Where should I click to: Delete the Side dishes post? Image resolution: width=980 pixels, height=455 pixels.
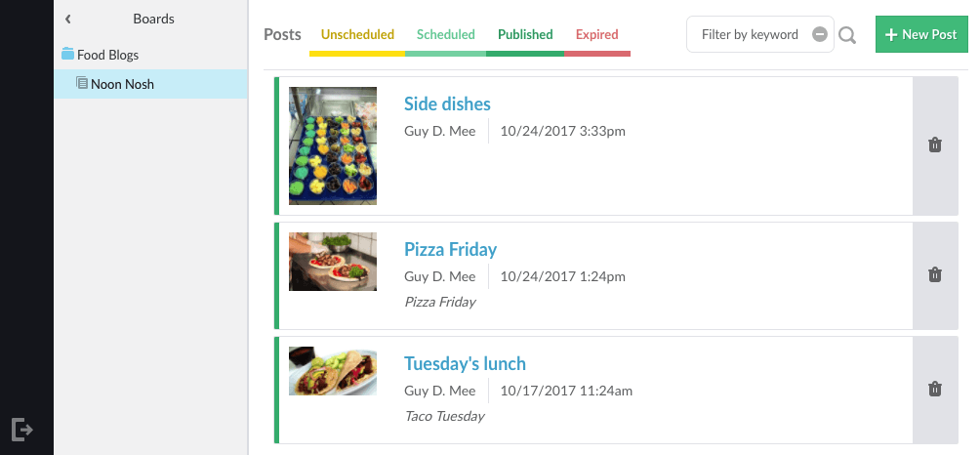[935, 145]
